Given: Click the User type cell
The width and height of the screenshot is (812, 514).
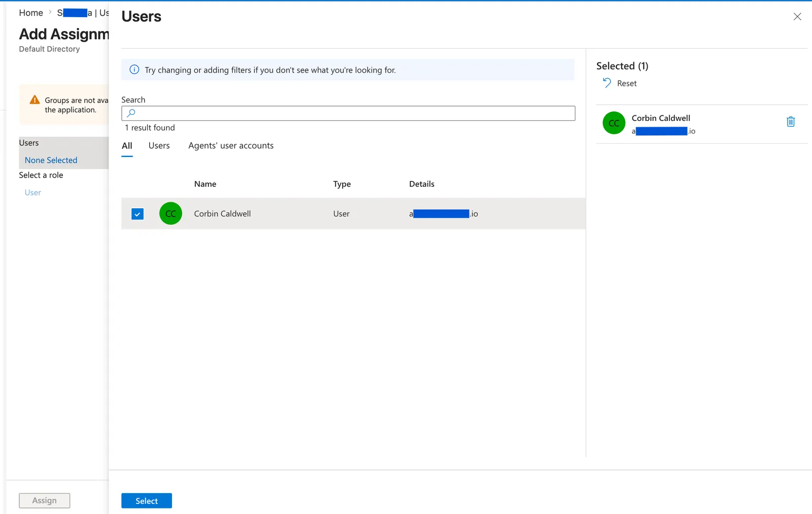Looking at the screenshot, I should [342, 214].
